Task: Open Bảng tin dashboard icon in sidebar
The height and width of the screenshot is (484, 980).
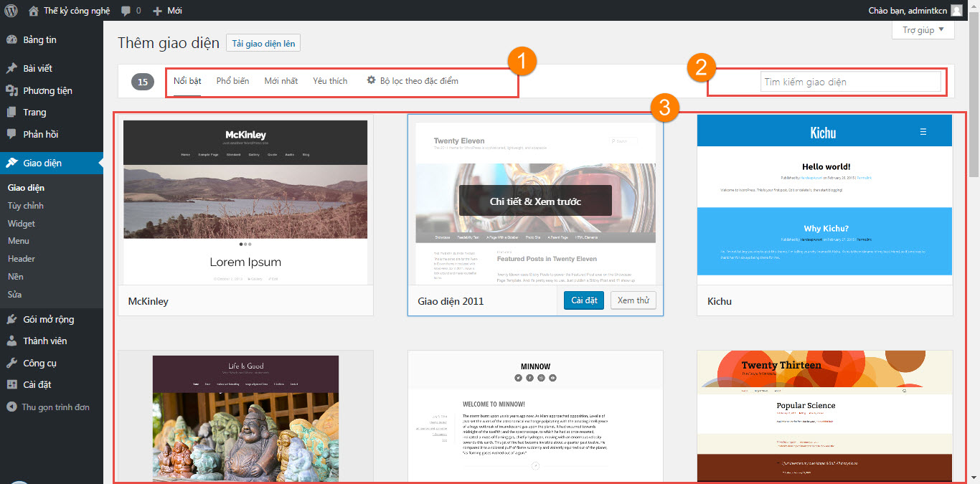Action: tap(11, 40)
